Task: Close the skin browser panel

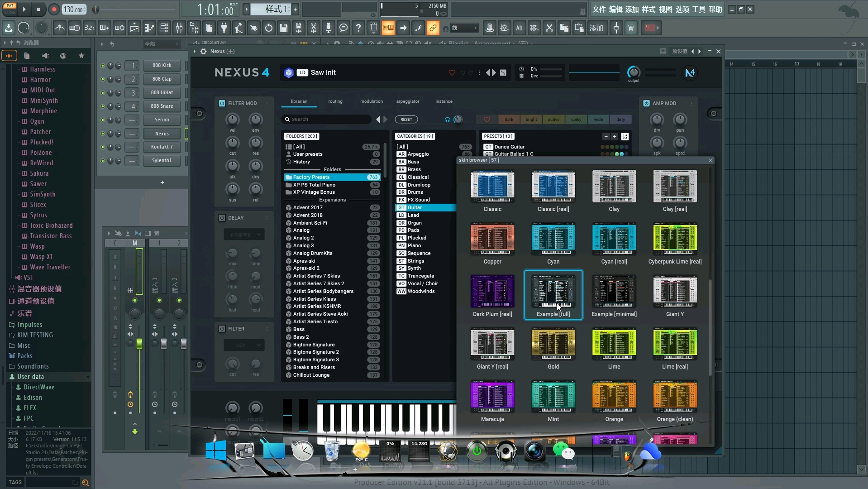Action: click(x=711, y=160)
